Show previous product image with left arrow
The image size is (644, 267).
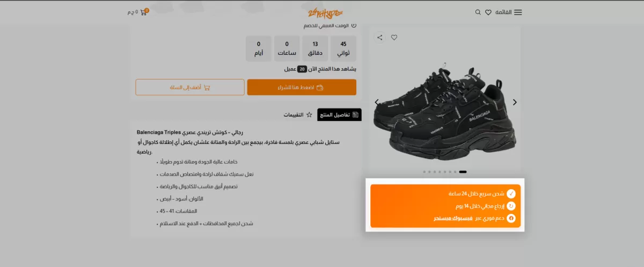point(377,102)
